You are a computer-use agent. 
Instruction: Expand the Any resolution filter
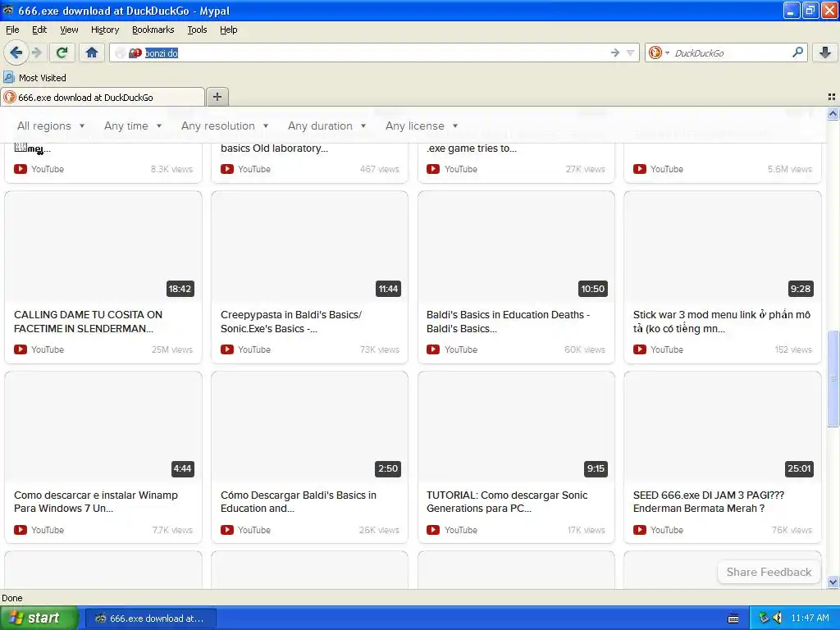tap(225, 126)
